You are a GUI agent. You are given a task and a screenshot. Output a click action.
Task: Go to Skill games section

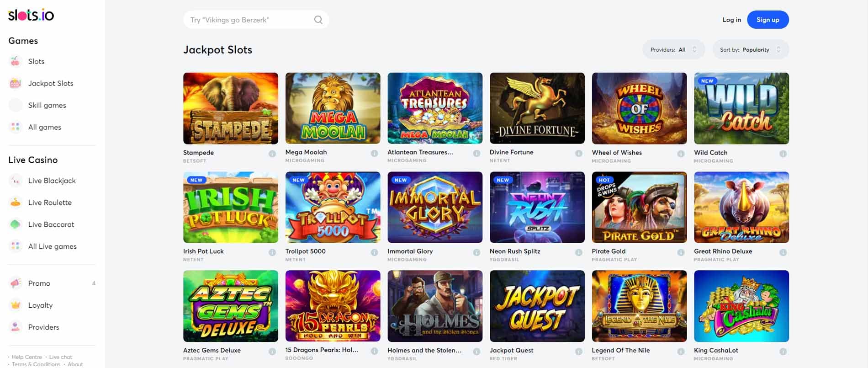47,105
